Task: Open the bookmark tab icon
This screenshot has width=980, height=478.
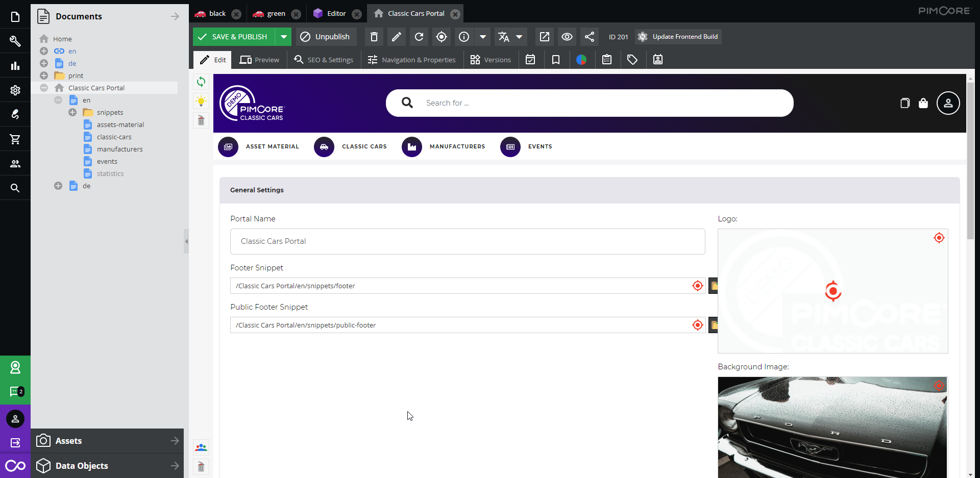Action: (556, 60)
